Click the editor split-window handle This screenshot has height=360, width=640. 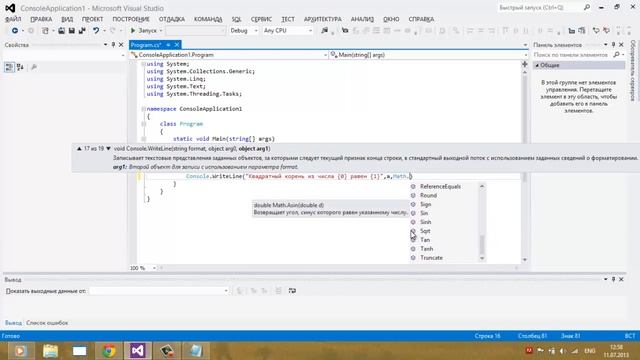pos(525,64)
